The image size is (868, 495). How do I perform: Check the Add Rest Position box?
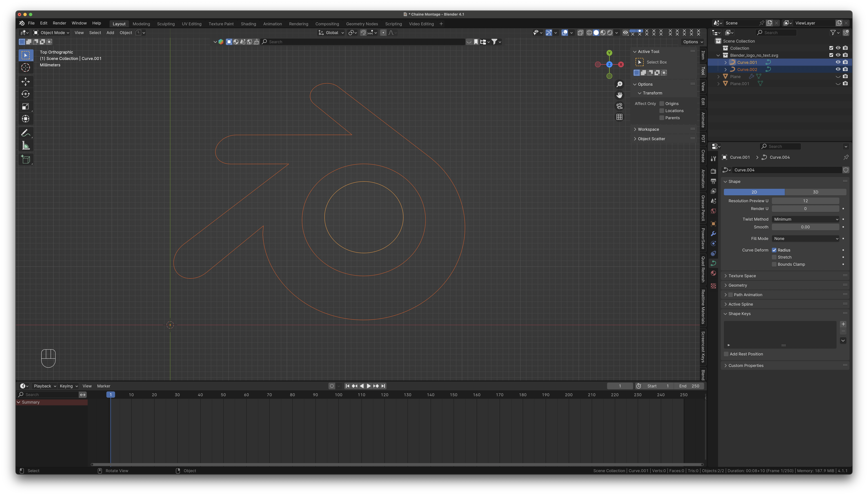pyautogui.click(x=726, y=354)
